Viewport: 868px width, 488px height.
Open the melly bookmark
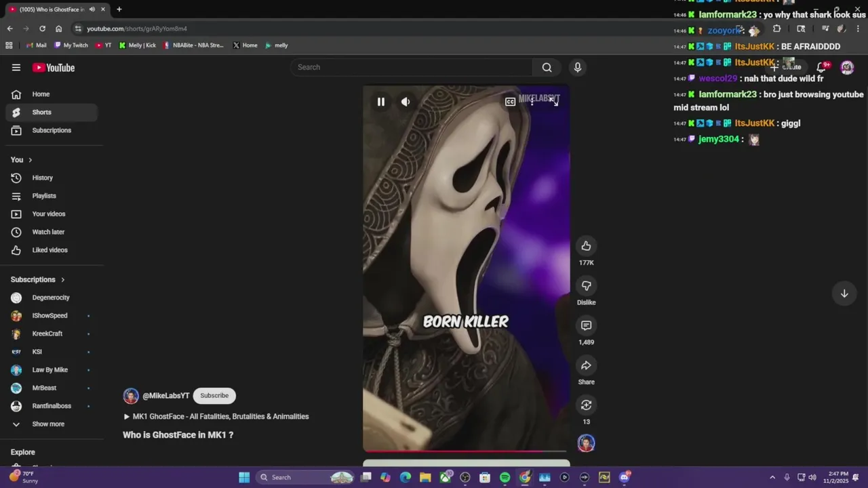pos(277,45)
